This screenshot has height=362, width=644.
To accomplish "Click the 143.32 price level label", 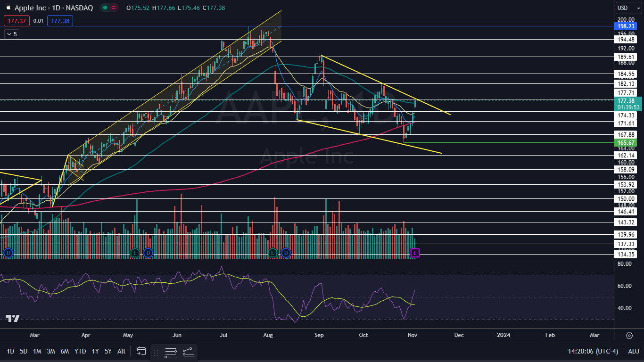I will pyautogui.click(x=626, y=222).
